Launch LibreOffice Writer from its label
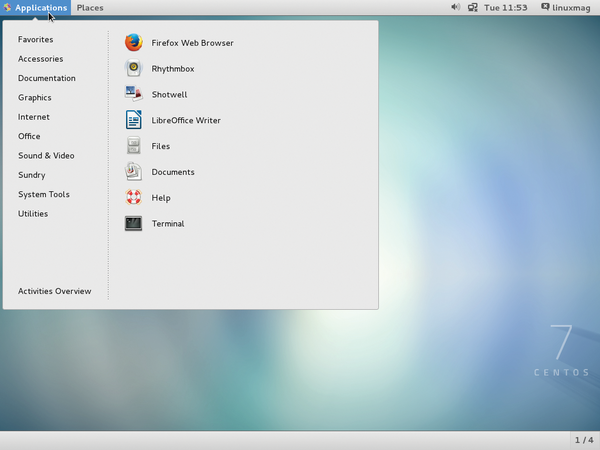 [186, 121]
